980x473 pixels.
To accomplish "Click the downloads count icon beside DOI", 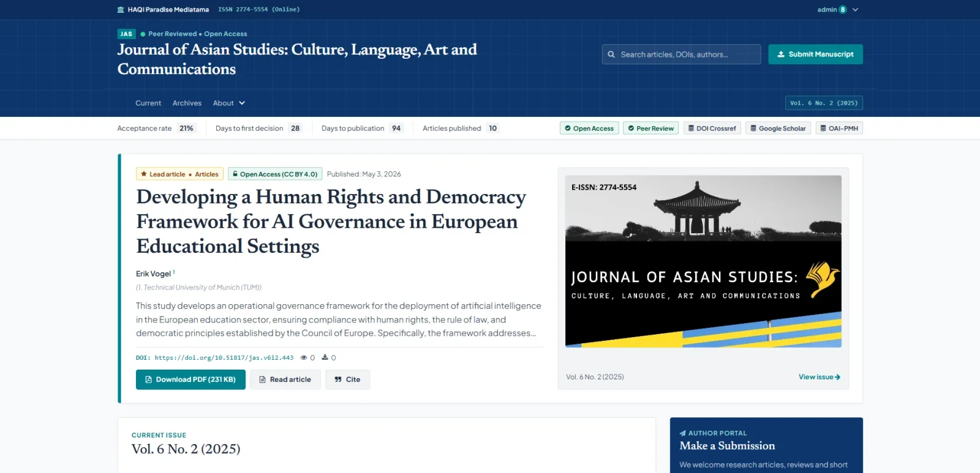I will click(325, 357).
